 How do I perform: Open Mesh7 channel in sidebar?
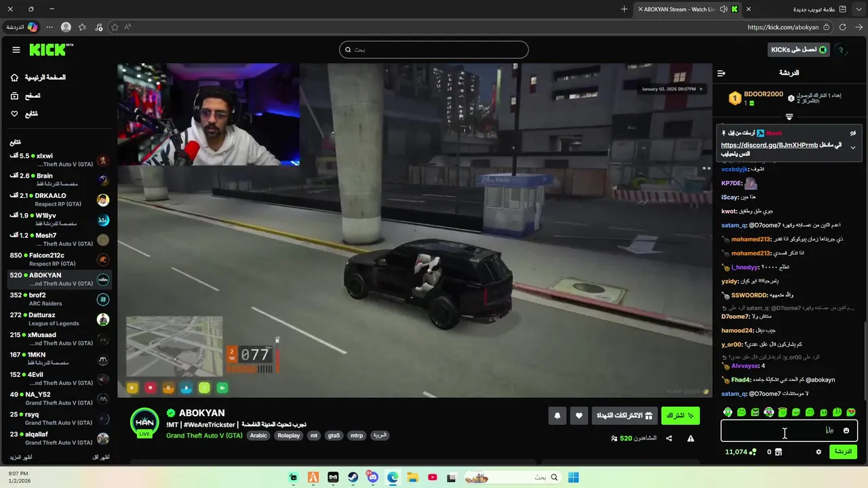(x=60, y=240)
